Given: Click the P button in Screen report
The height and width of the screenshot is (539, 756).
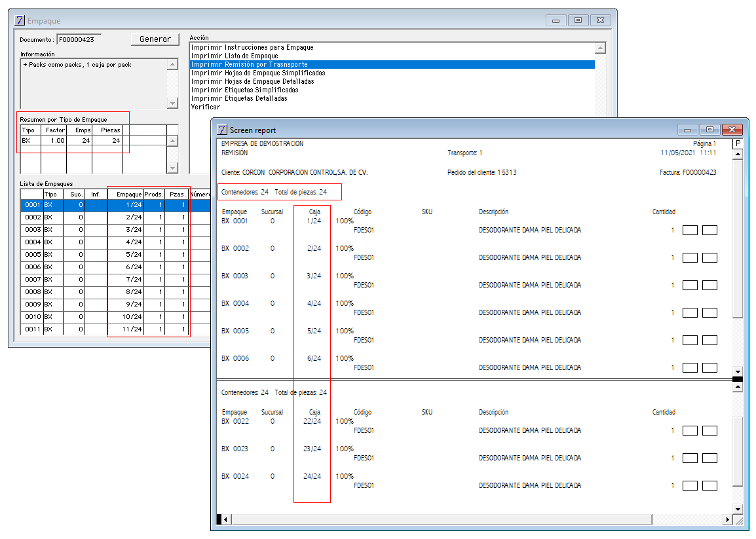Looking at the screenshot, I should (x=738, y=143).
